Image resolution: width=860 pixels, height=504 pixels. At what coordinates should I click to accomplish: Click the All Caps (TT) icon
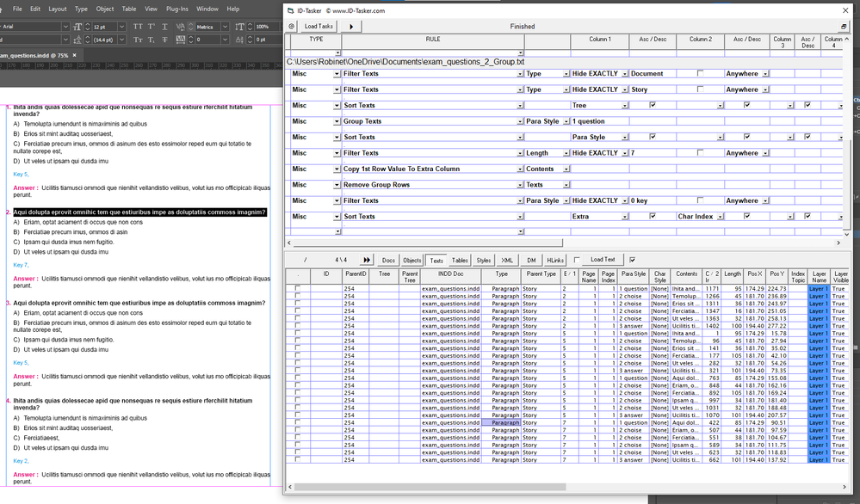coord(139,27)
